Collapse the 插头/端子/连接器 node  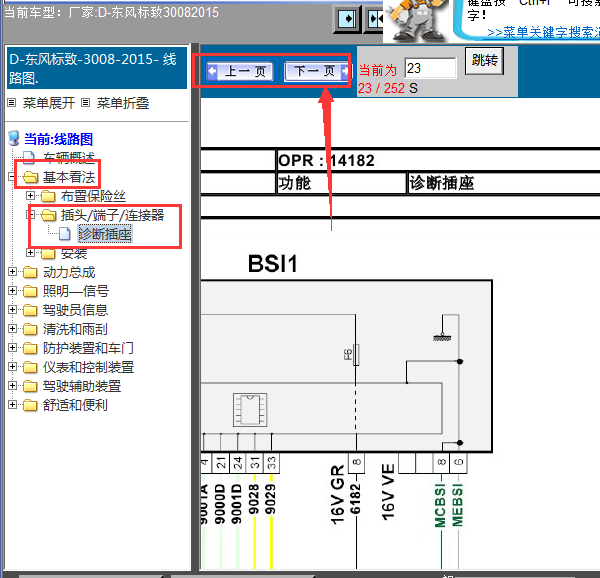click(x=30, y=214)
